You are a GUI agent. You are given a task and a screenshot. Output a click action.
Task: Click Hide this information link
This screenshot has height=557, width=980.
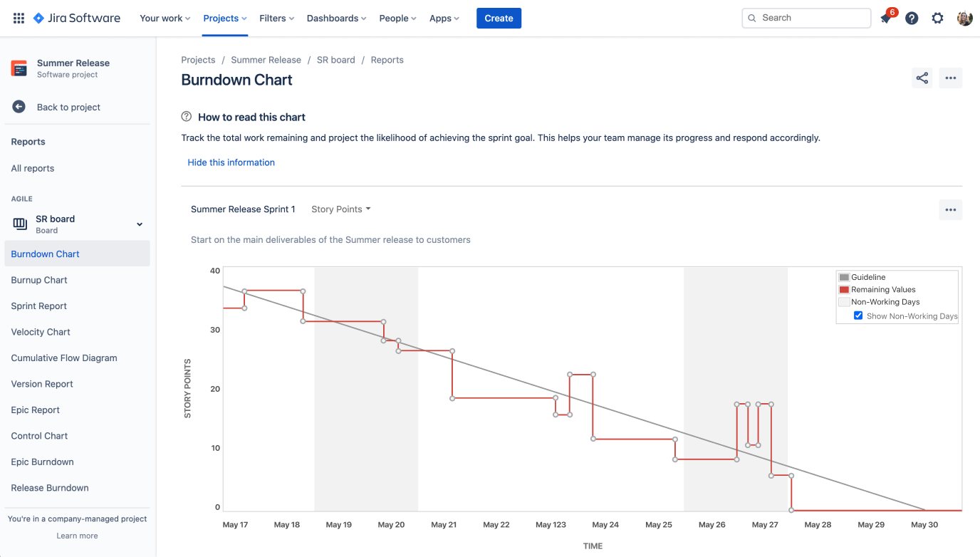[231, 162]
